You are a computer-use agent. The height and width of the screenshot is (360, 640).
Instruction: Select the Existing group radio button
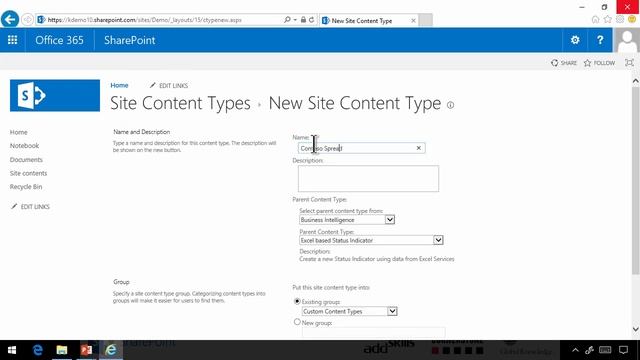[297, 301]
